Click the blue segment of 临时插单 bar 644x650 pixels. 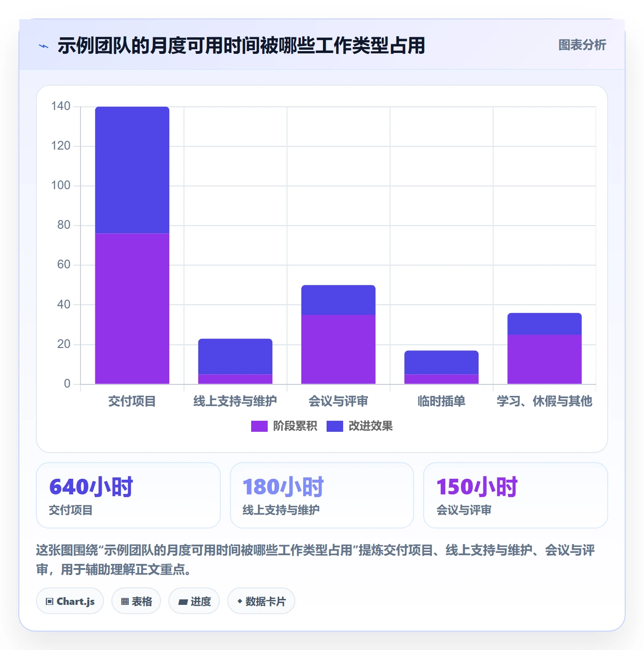(441, 362)
